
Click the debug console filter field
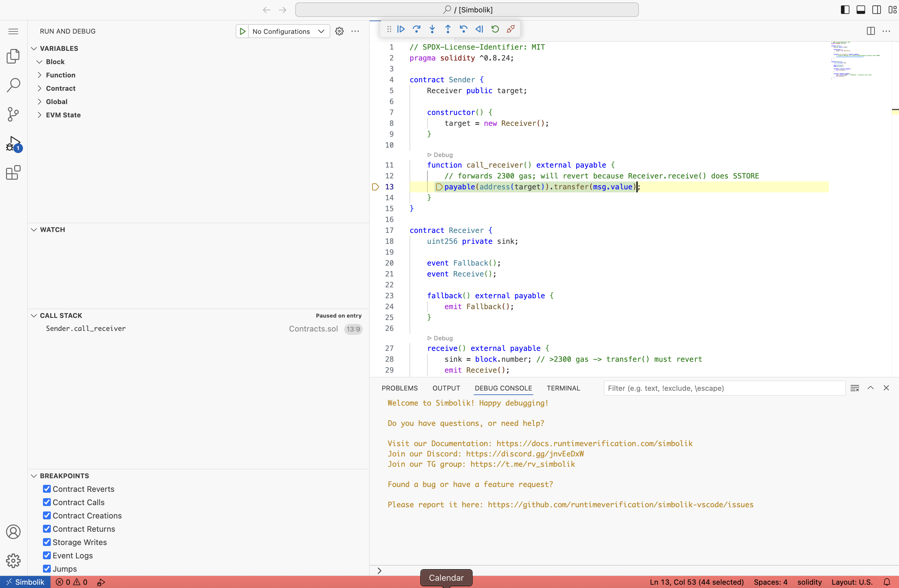click(x=724, y=388)
